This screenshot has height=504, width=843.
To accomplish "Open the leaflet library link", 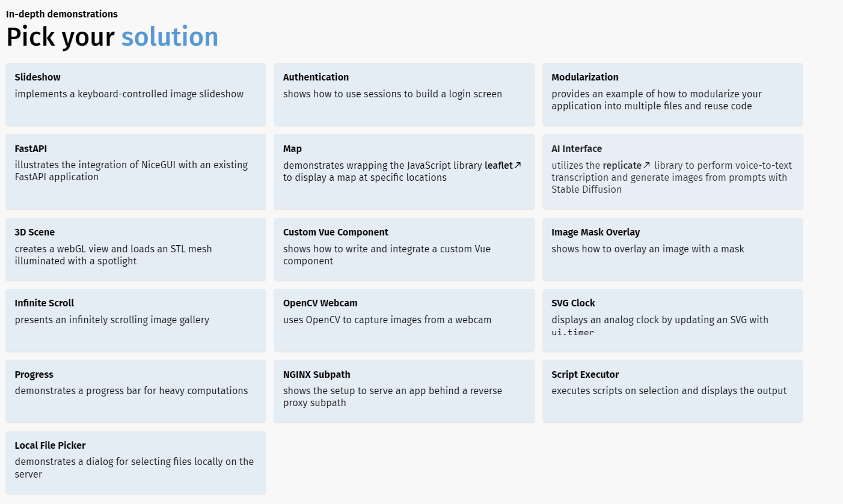I will (x=498, y=165).
